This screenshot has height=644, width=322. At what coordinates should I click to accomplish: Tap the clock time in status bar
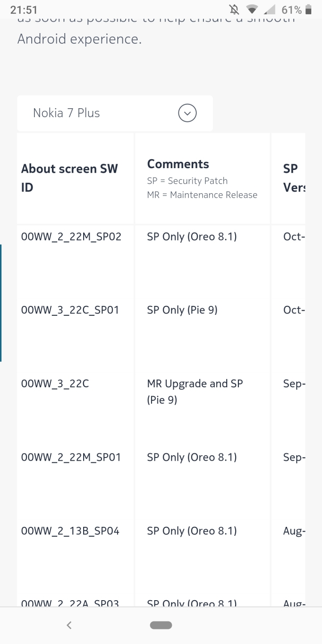23,9
